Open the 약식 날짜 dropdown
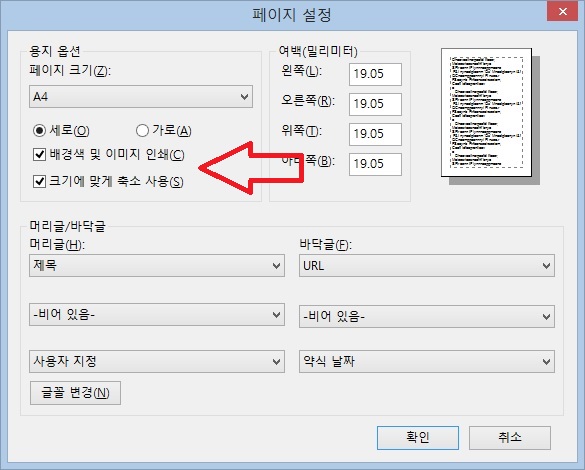 pos(427,361)
